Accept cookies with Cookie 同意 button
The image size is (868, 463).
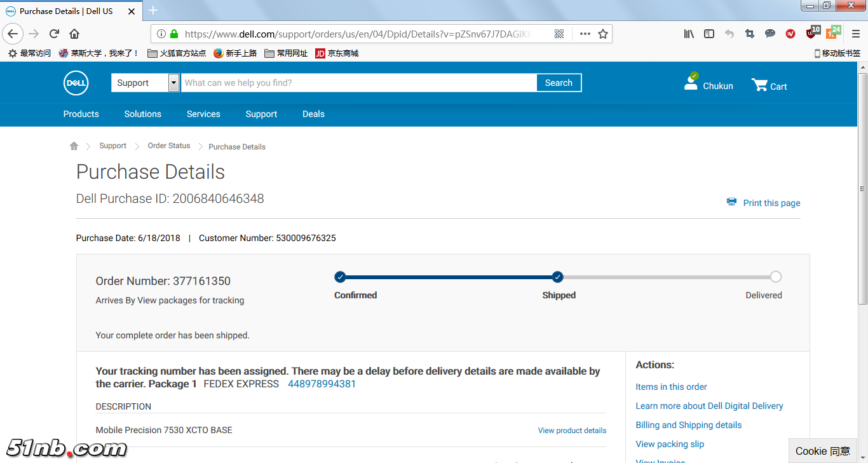[x=823, y=451]
